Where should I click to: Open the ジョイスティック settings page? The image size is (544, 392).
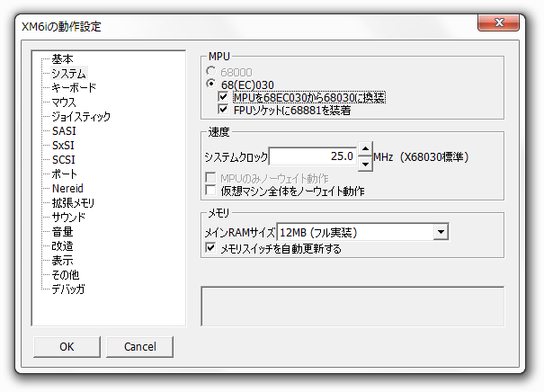[x=81, y=116]
